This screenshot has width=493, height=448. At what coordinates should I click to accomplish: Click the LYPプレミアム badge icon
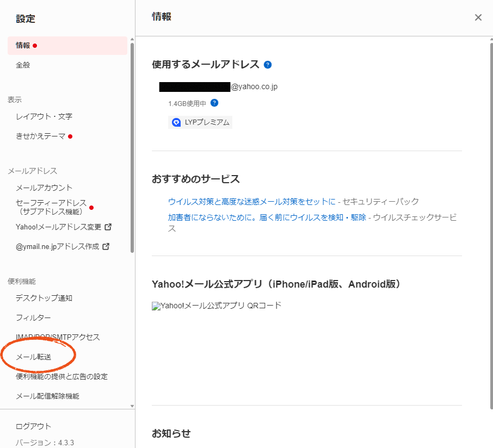(x=176, y=122)
